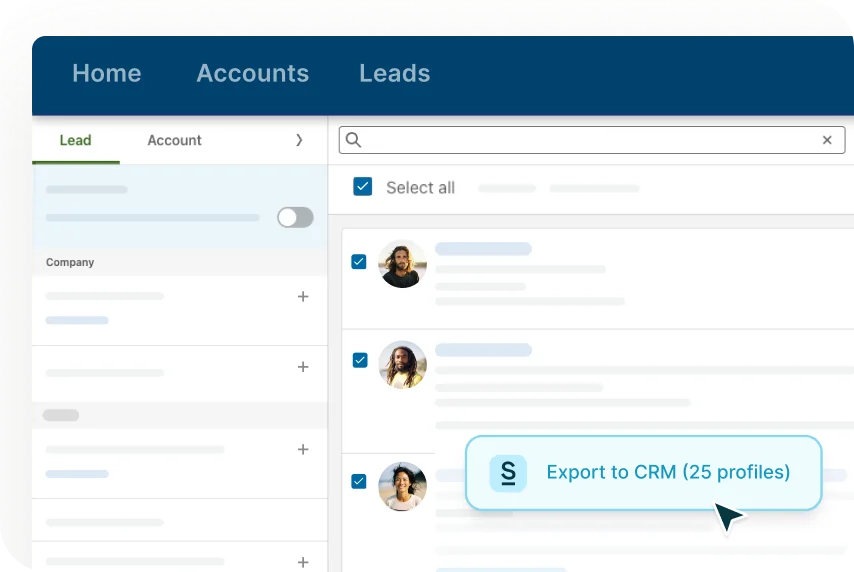Select the Lead filter tab
Image resolution: width=854 pixels, height=572 pixels.
[x=75, y=140]
